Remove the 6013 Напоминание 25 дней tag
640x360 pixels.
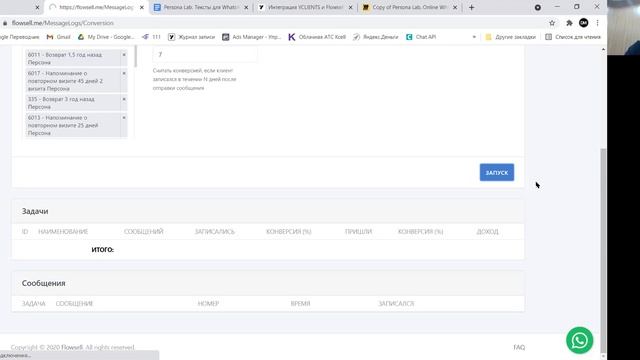click(x=124, y=118)
